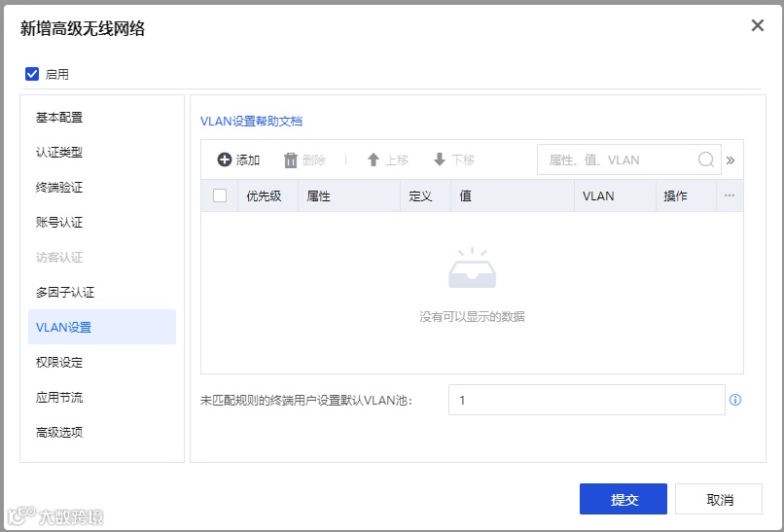The width and height of the screenshot is (784, 532).
Task: Open the 应用节流 section
Action: pyautogui.click(x=102, y=398)
